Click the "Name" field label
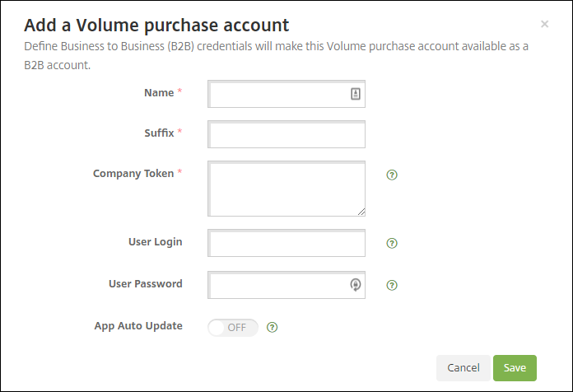The width and height of the screenshot is (573, 392). pos(159,93)
